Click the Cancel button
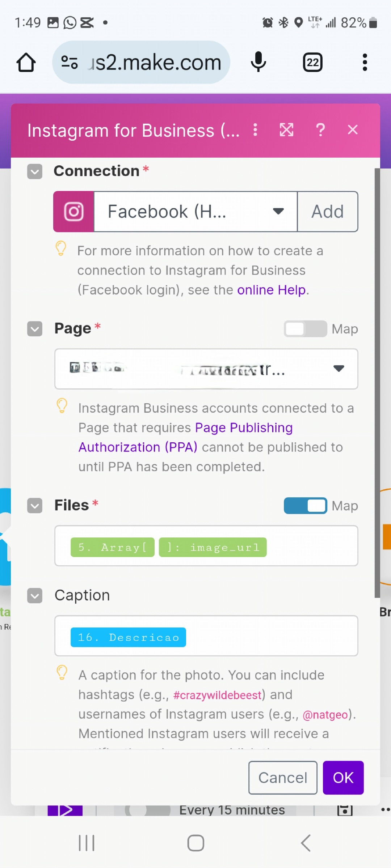The height and width of the screenshot is (868, 391). coord(283,778)
